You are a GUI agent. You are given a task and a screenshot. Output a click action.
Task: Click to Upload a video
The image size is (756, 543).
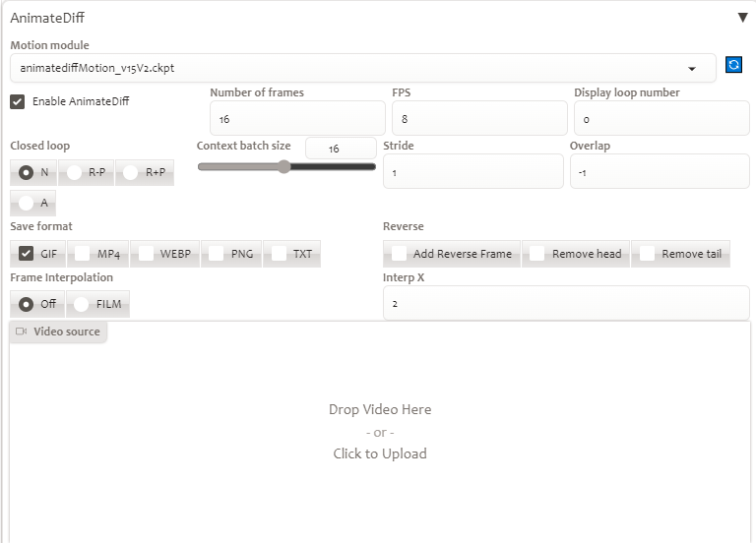tap(380, 453)
